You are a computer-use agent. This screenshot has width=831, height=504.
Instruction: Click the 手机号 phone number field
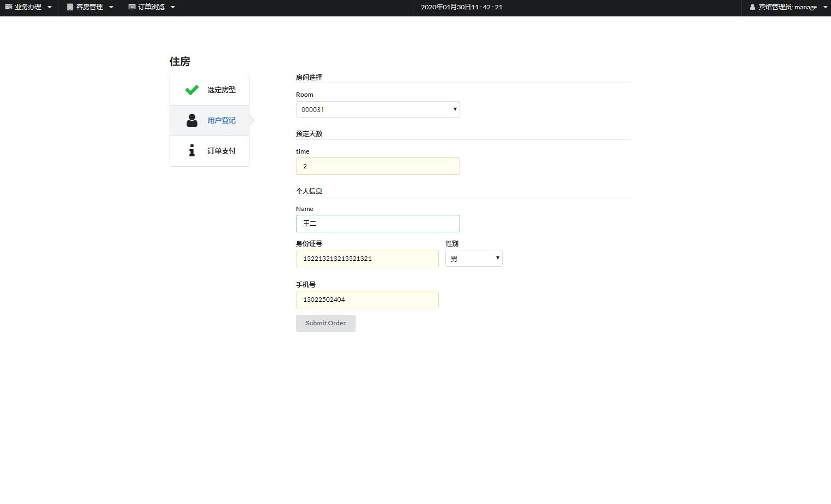pyautogui.click(x=367, y=300)
